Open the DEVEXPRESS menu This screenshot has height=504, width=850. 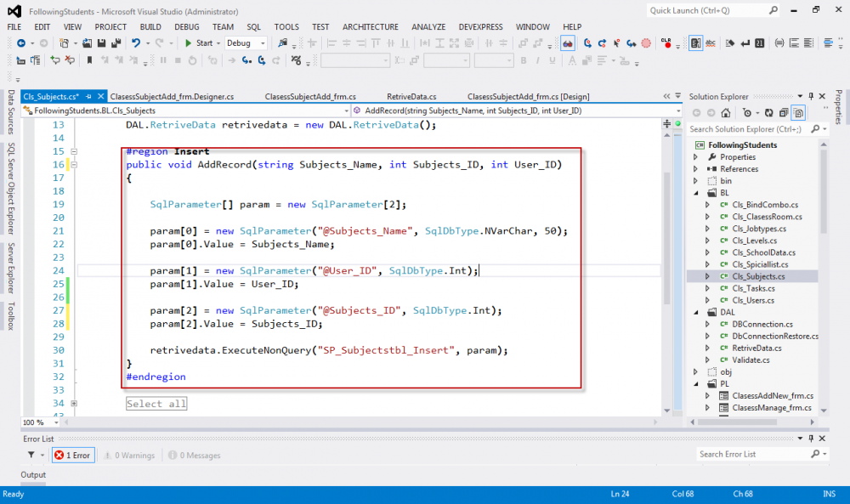480,26
